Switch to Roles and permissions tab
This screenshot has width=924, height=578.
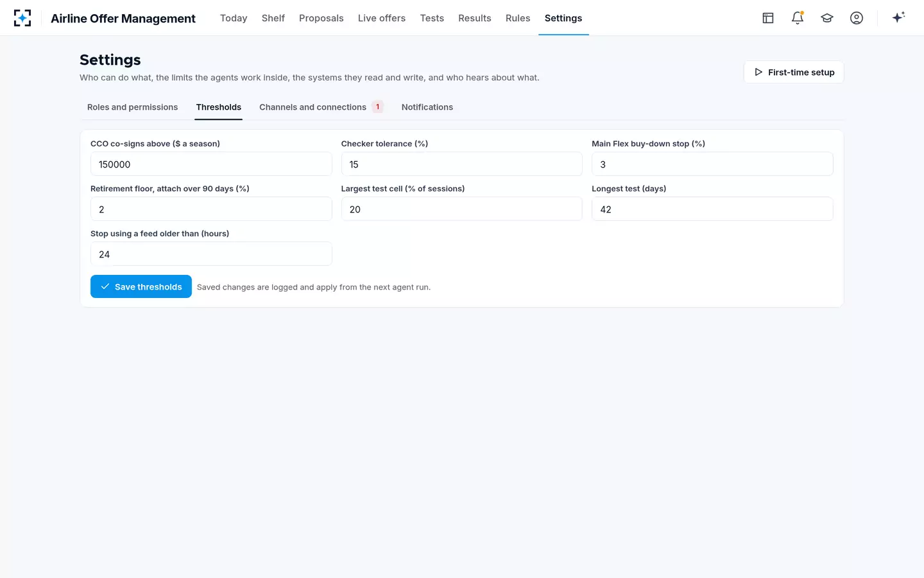click(133, 107)
